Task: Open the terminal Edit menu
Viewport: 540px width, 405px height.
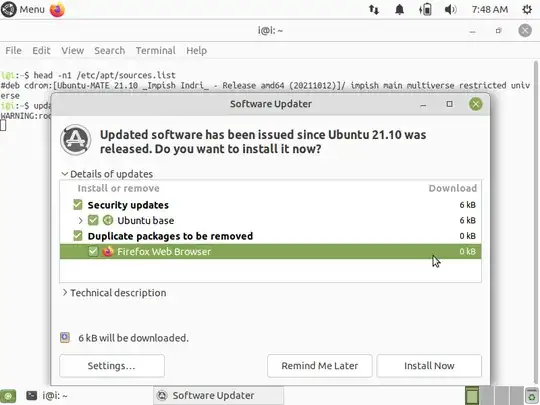Action: click(41, 51)
